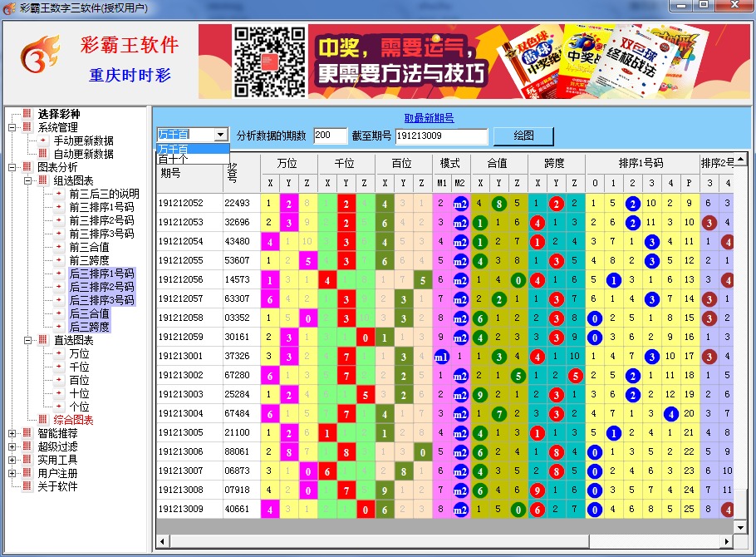Open the 万千百 combo box arrow
Viewport: 756px width, 557px height.
pos(220,135)
